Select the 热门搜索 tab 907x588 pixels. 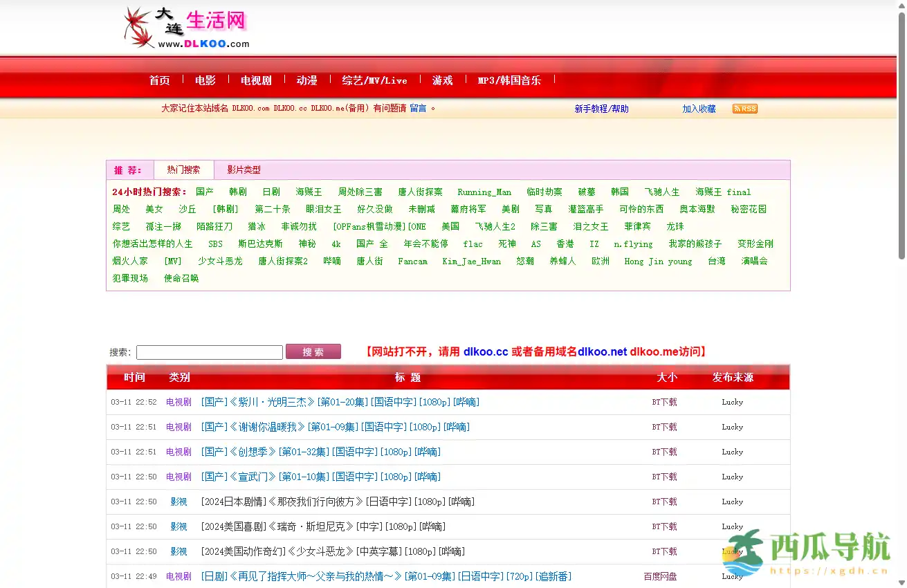click(x=183, y=169)
